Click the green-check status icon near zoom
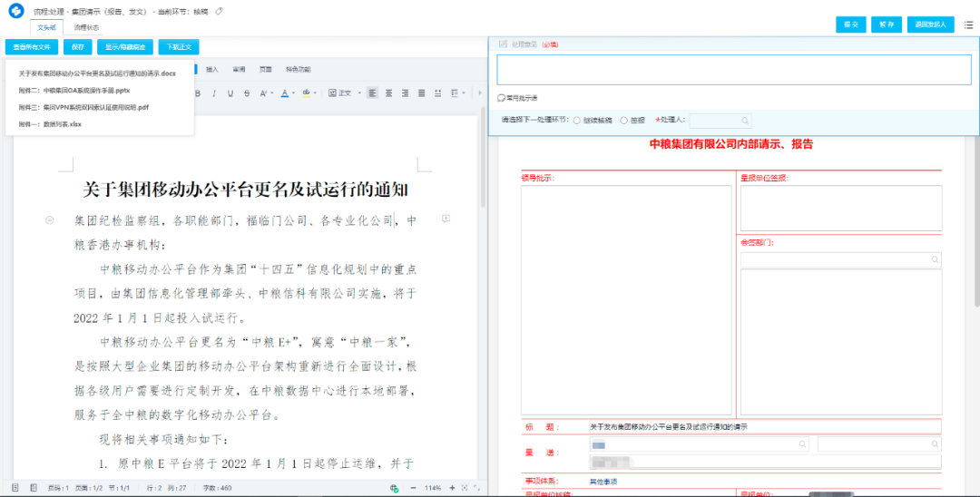The height and width of the screenshot is (497, 980). point(395,488)
